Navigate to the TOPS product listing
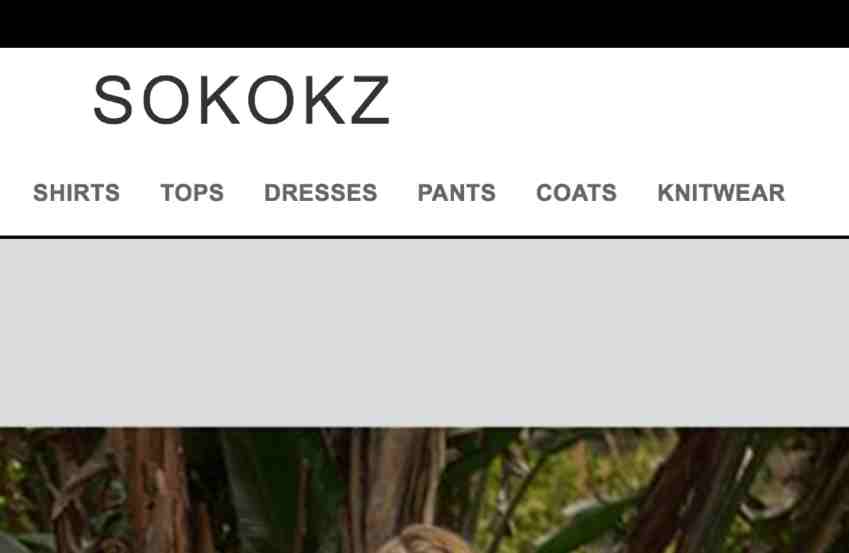Viewport: 849px width, 553px height. pyautogui.click(x=192, y=193)
